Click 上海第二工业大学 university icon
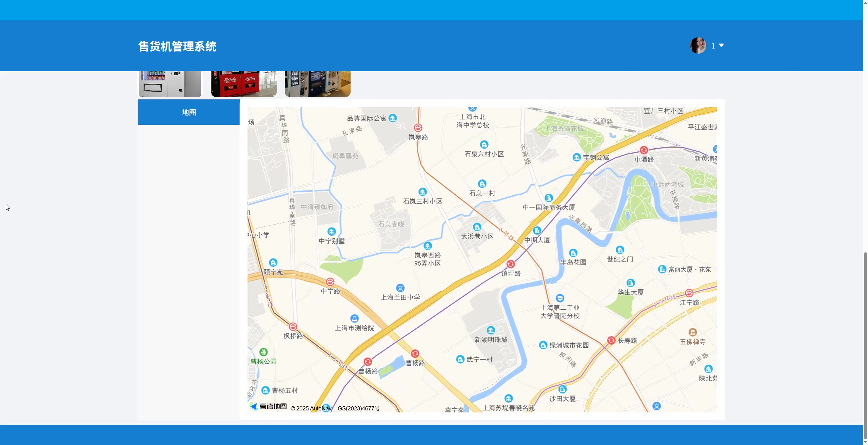868x445 pixels. [x=560, y=298]
